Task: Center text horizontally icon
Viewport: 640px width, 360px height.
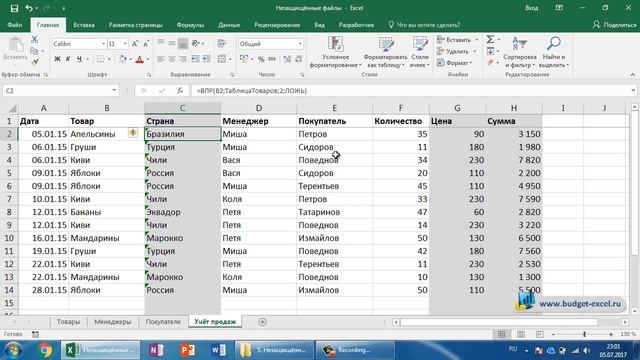Action: point(172,59)
